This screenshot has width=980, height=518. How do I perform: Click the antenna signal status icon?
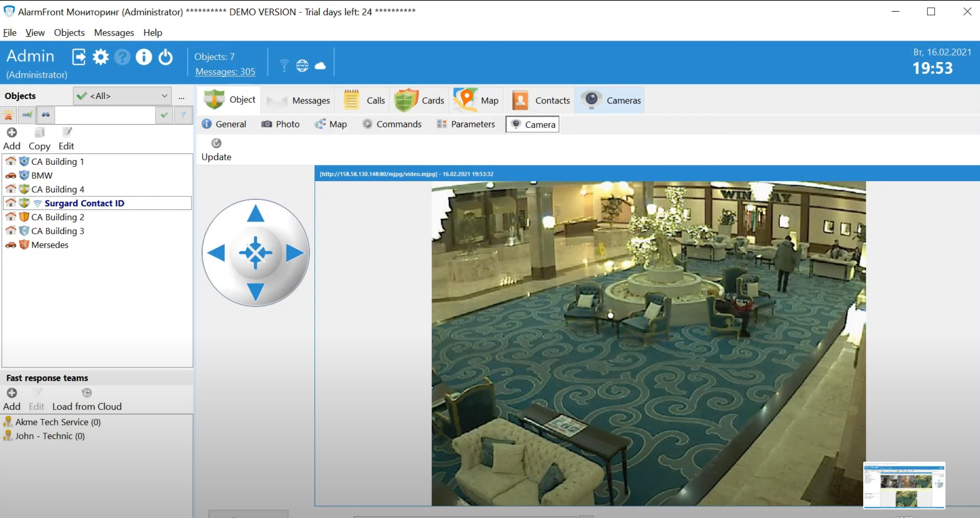(x=284, y=65)
